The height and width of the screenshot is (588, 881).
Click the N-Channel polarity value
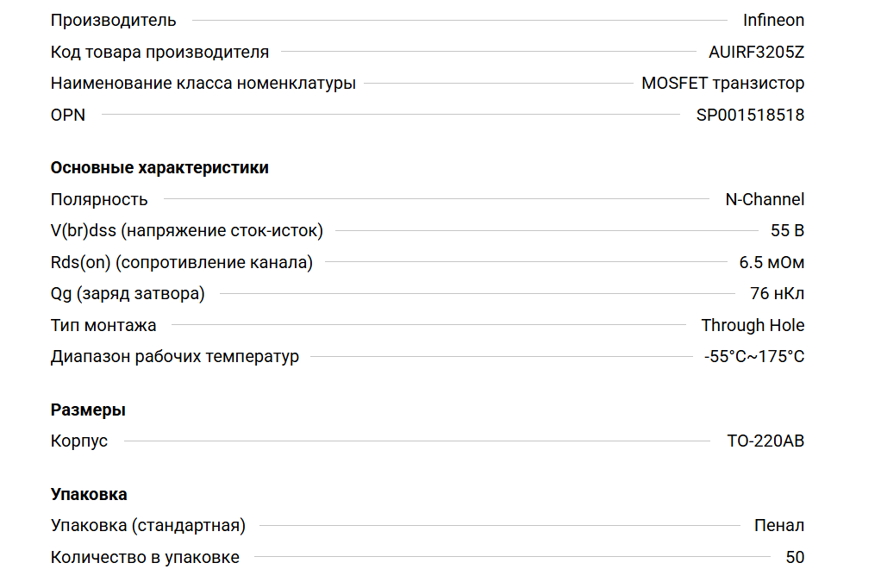tap(765, 199)
